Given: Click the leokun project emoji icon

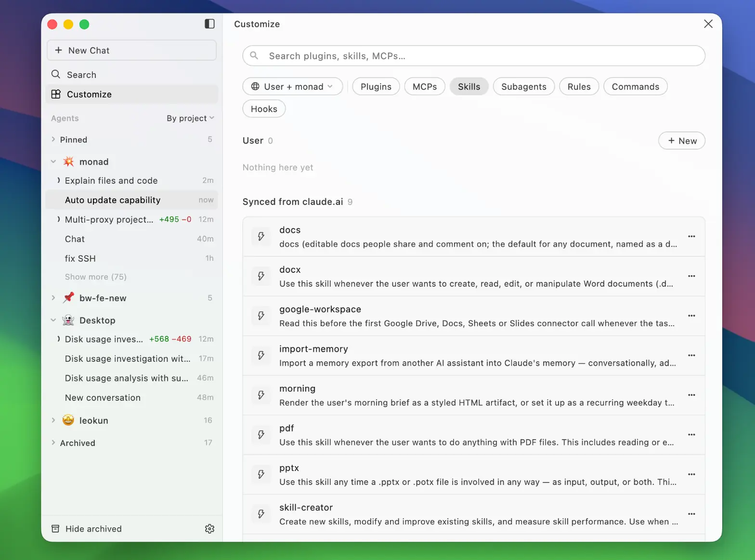Looking at the screenshot, I should pos(68,420).
